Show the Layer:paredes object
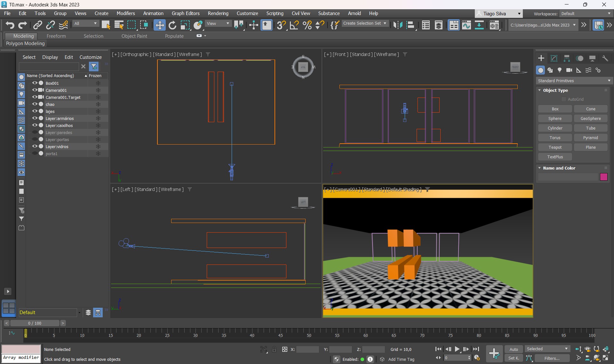Image resolution: width=614 pixels, height=364 pixels. (x=35, y=132)
